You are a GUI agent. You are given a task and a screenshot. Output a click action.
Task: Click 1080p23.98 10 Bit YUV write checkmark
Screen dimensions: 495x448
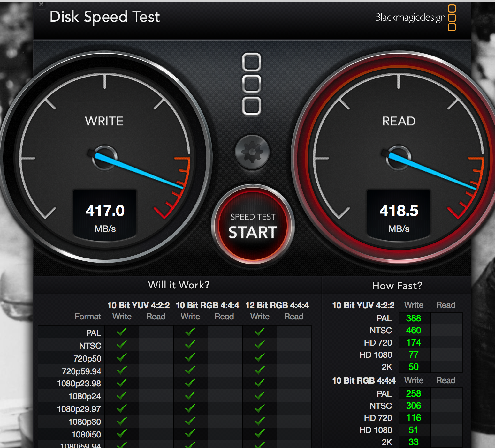(122, 383)
